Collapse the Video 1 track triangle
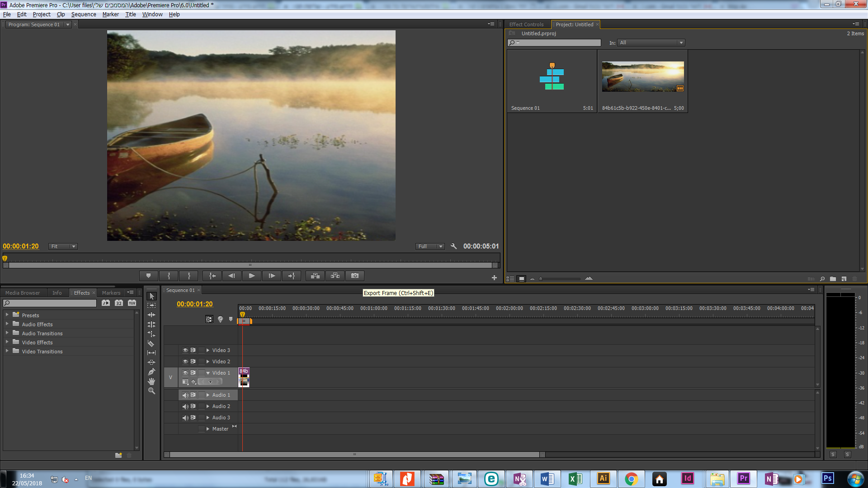Image resolution: width=868 pixels, height=488 pixels. click(x=208, y=373)
